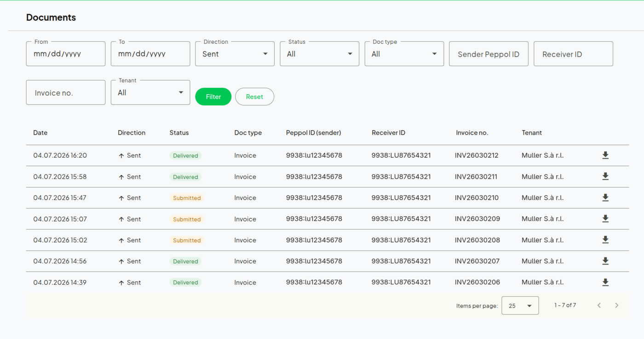Download invoice INV26030212
This screenshot has height=339, width=644.
point(605,155)
